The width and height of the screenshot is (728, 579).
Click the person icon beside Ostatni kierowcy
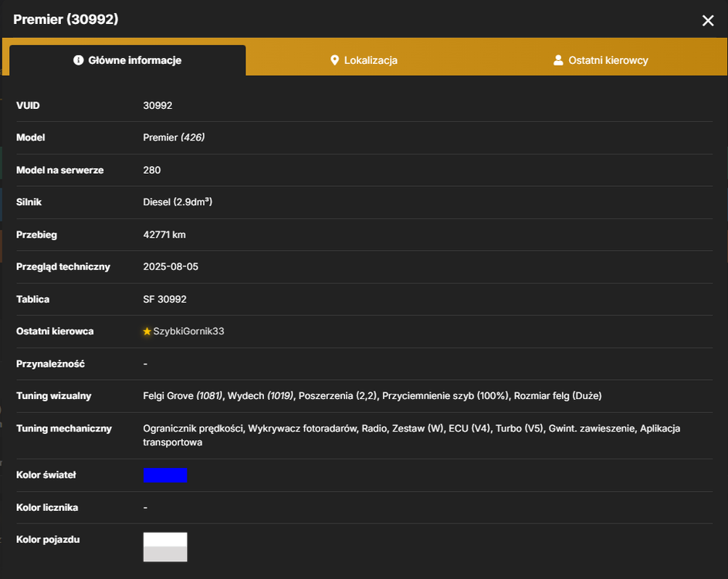pos(558,60)
